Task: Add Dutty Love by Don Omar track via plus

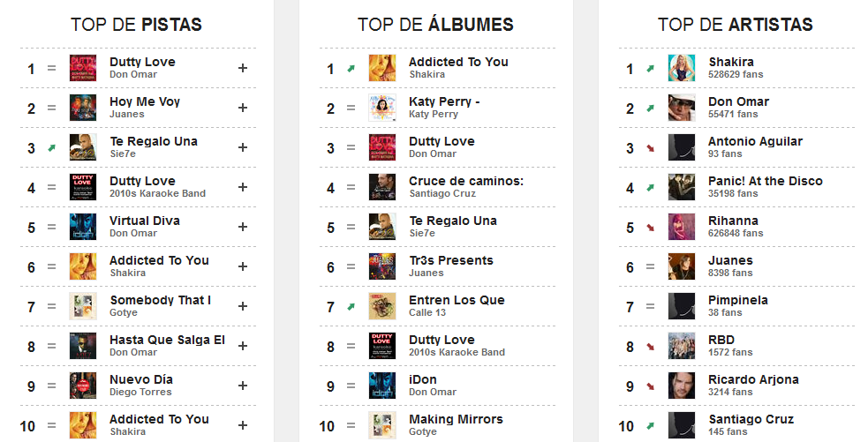Action: click(x=243, y=68)
